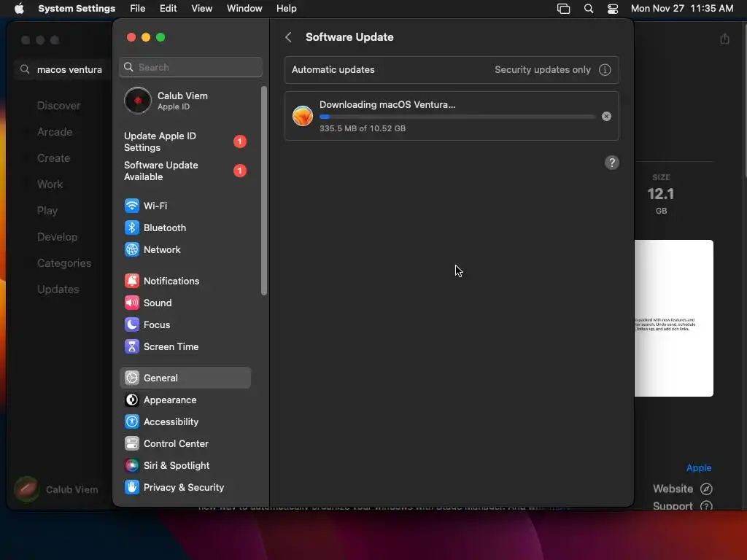Open the View menu

[201, 8]
